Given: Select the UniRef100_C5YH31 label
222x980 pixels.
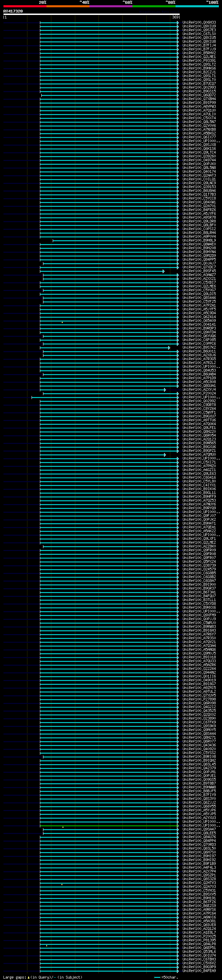Looking at the screenshot, I should pos(199,891).
